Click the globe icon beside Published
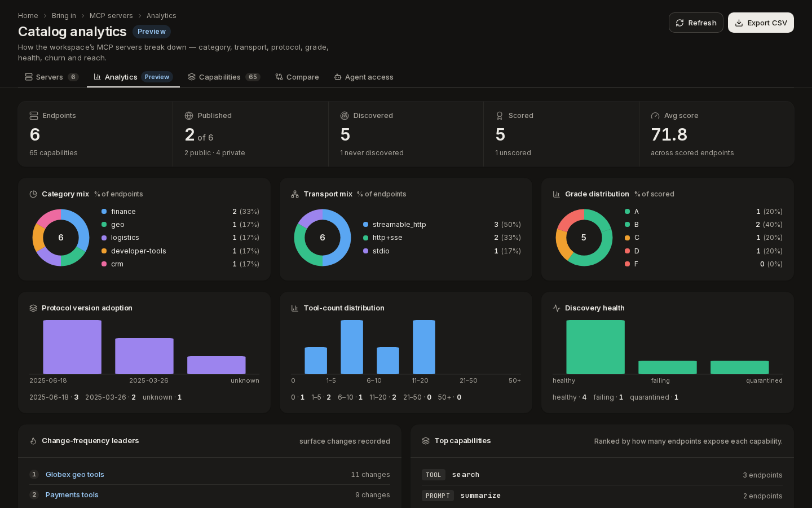This screenshot has width=812, height=508. coord(189,116)
